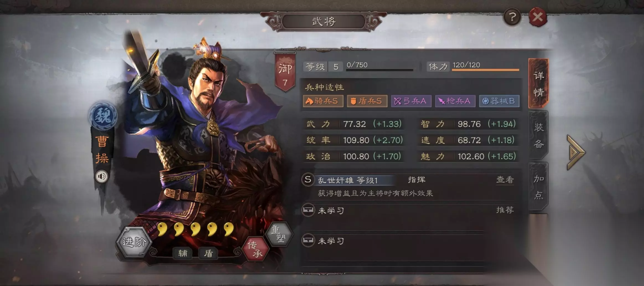Open the help question mark icon
Viewport: 644px width, 286px height.
tap(512, 17)
